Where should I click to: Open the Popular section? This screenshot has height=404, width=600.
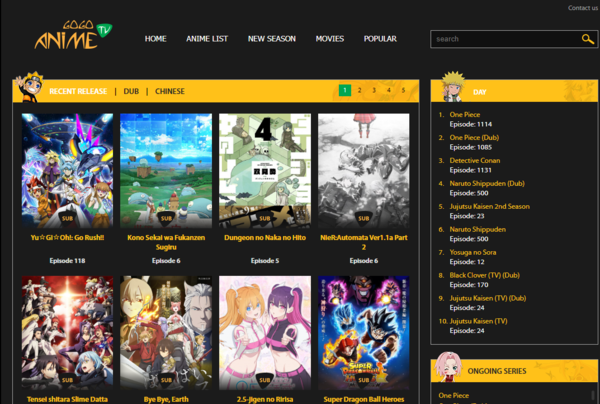(380, 39)
